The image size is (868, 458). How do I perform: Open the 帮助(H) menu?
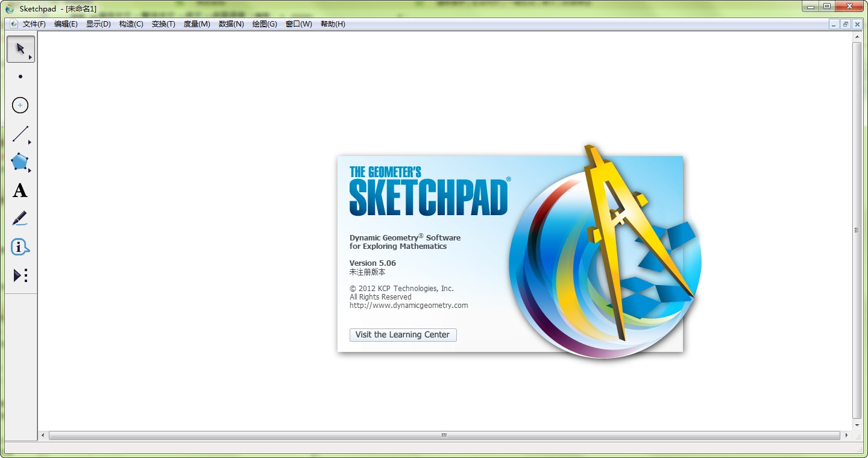[x=333, y=24]
